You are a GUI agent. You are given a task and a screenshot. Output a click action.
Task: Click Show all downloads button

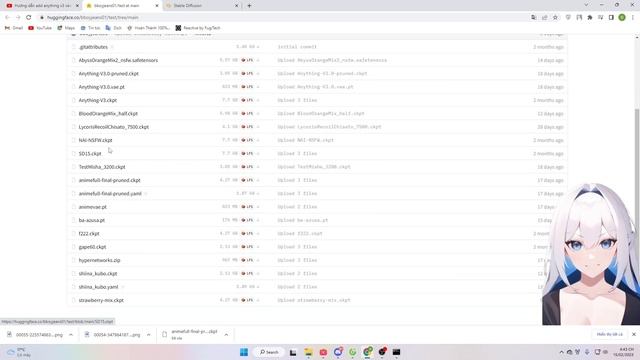609,334
